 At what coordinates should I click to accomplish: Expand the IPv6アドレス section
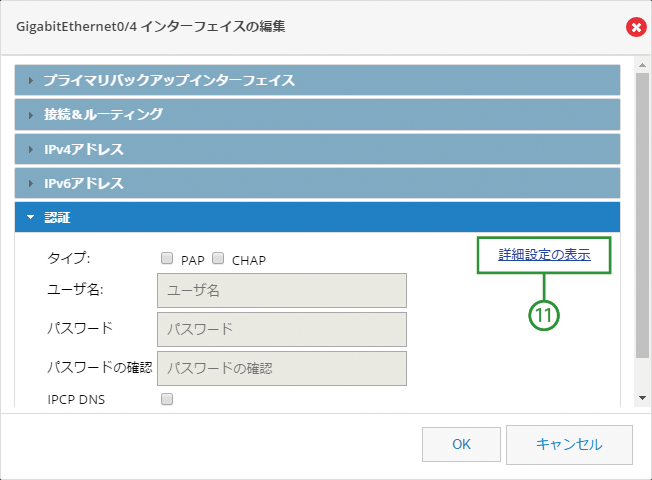(x=317, y=183)
